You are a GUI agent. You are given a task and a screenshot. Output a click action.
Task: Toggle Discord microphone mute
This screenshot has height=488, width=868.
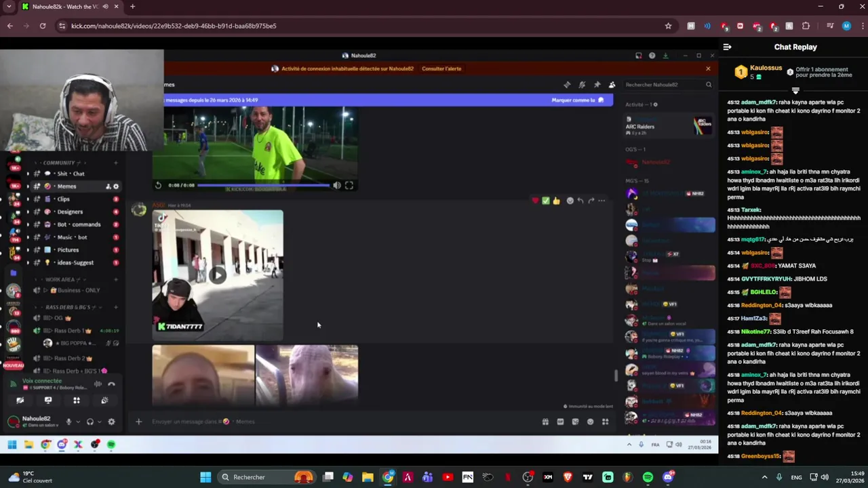click(x=68, y=422)
